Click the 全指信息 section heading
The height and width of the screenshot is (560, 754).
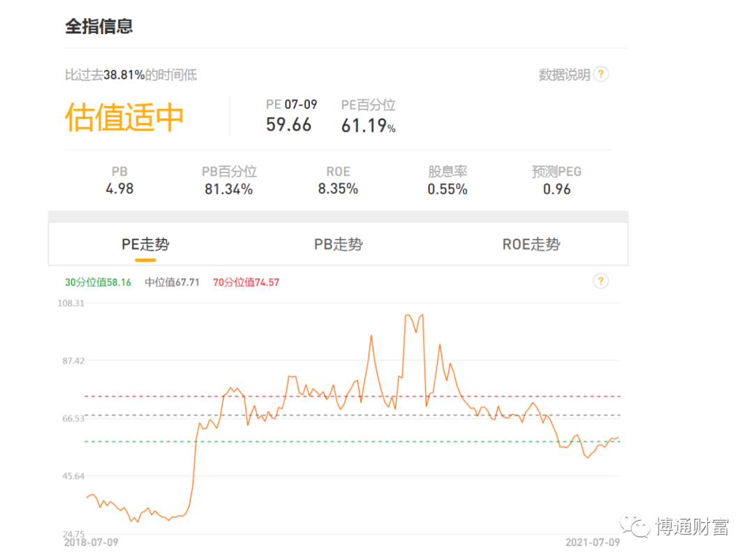[x=99, y=26]
